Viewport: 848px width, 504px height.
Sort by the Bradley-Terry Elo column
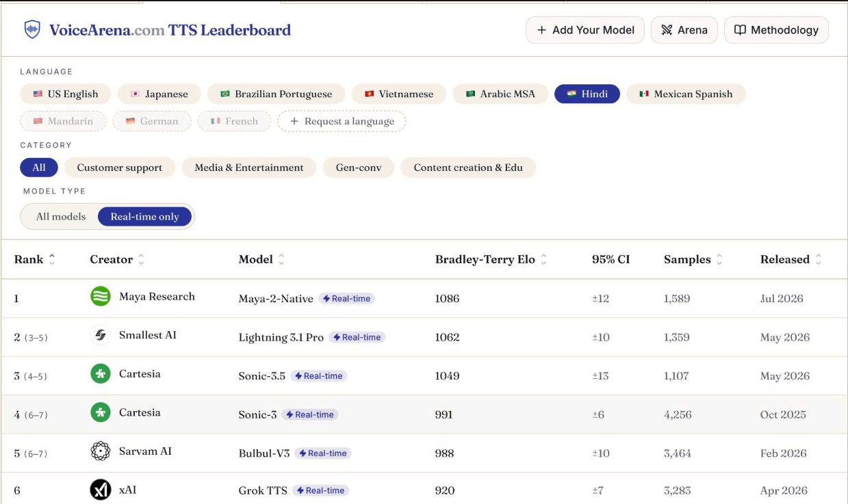click(491, 259)
